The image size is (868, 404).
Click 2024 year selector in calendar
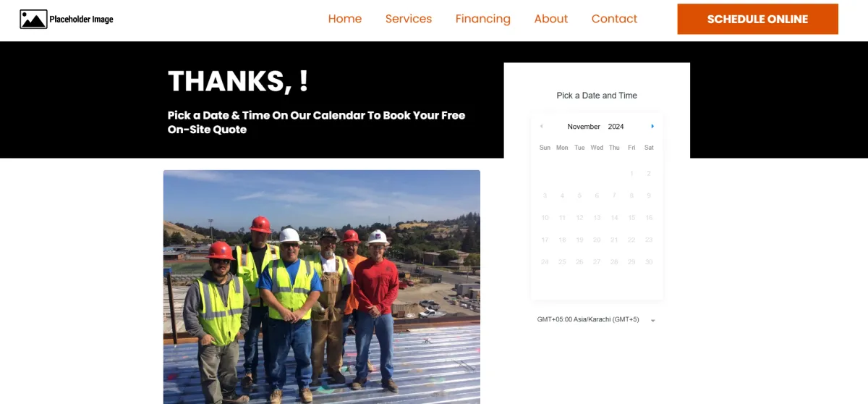(616, 127)
